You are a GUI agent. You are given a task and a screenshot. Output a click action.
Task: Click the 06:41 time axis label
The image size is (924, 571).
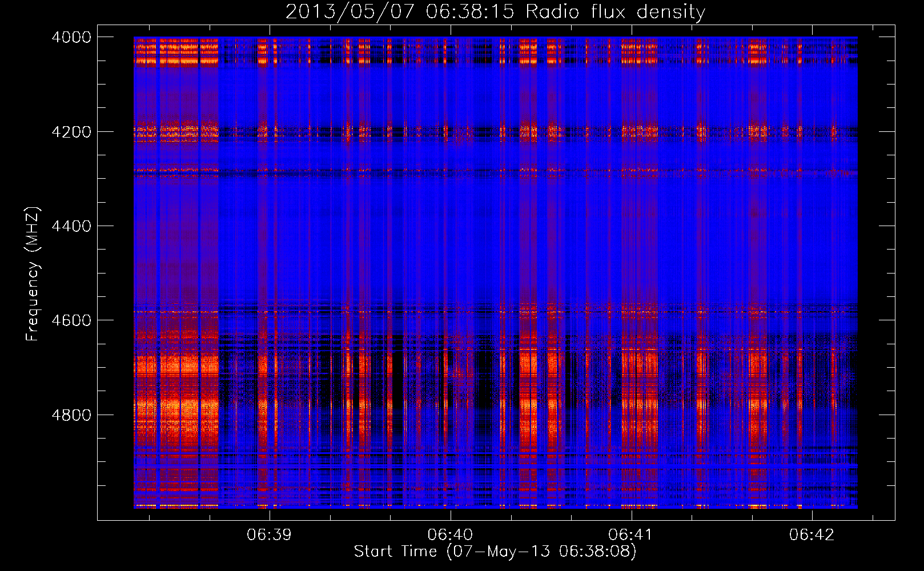[x=631, y=534]
